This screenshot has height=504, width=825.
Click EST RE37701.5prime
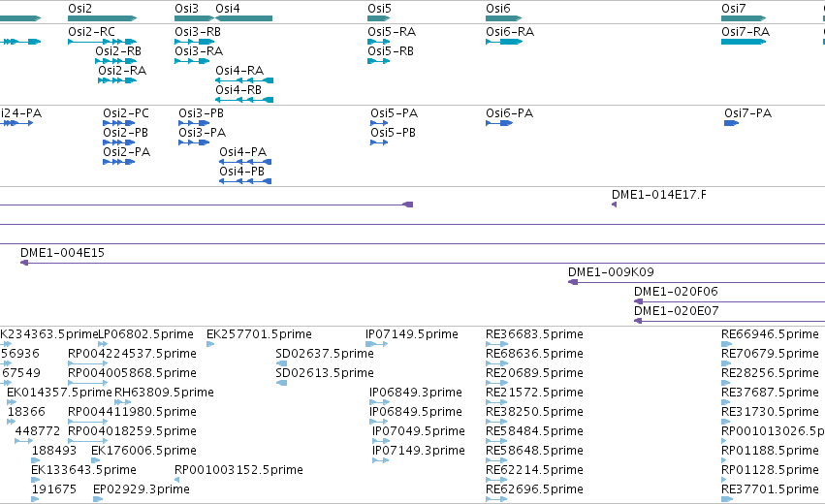pos(727,499)
